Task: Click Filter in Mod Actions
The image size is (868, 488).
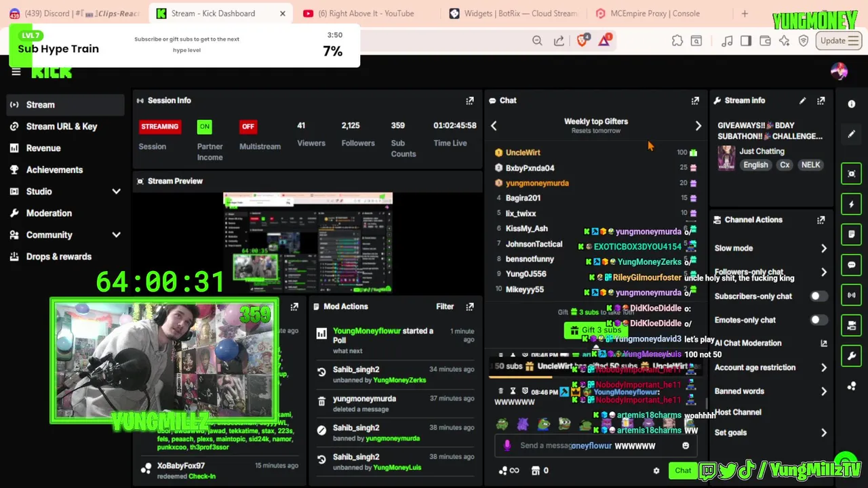Action: click(x=445, y=306)
